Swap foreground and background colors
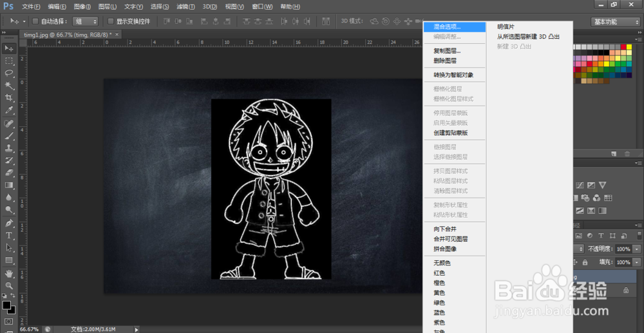 click(14, 296)
